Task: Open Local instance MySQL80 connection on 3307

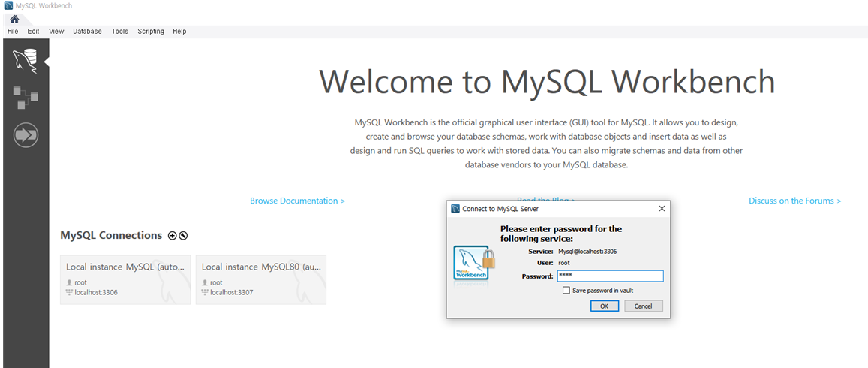Action: tap(261, 280)
